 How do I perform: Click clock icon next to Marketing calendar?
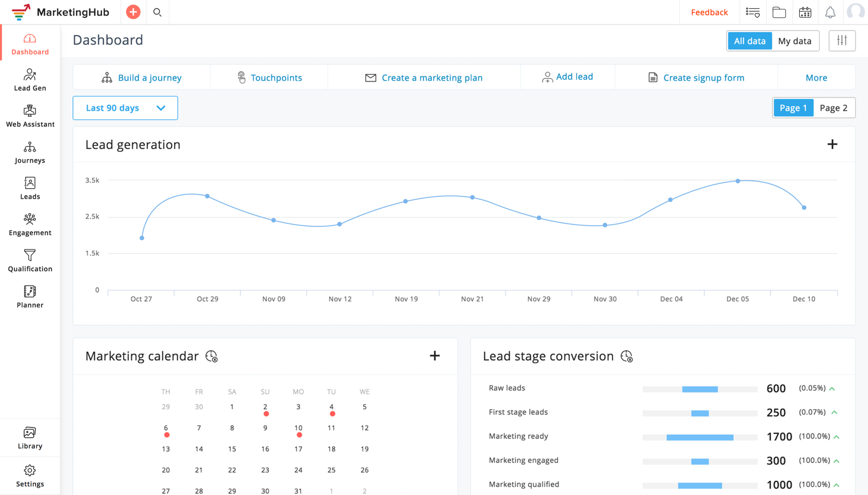211,356
